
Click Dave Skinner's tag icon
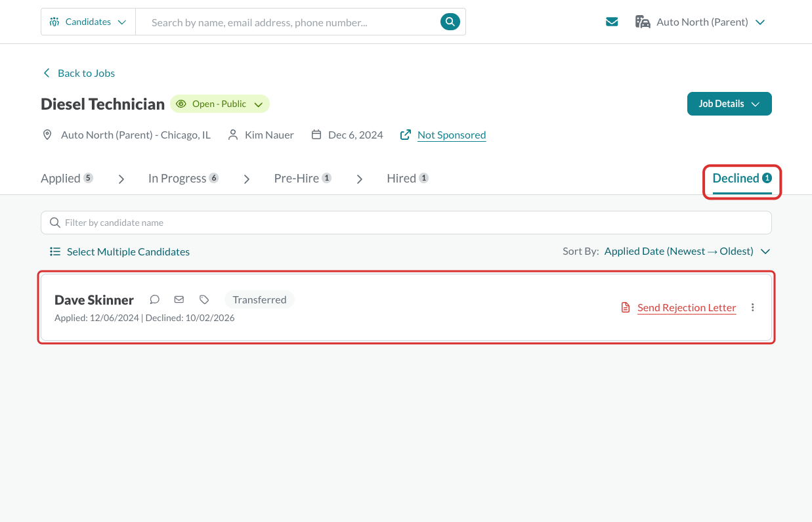pos(204,299)
